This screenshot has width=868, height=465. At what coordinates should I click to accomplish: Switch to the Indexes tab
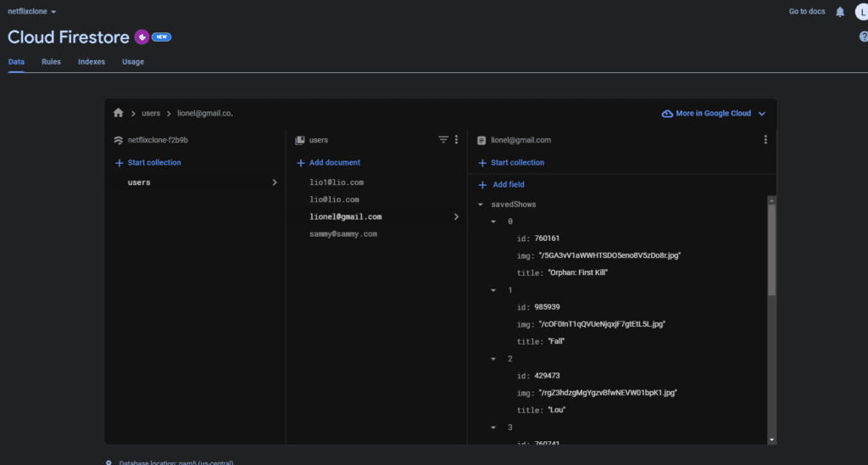(x=92, y=62)
